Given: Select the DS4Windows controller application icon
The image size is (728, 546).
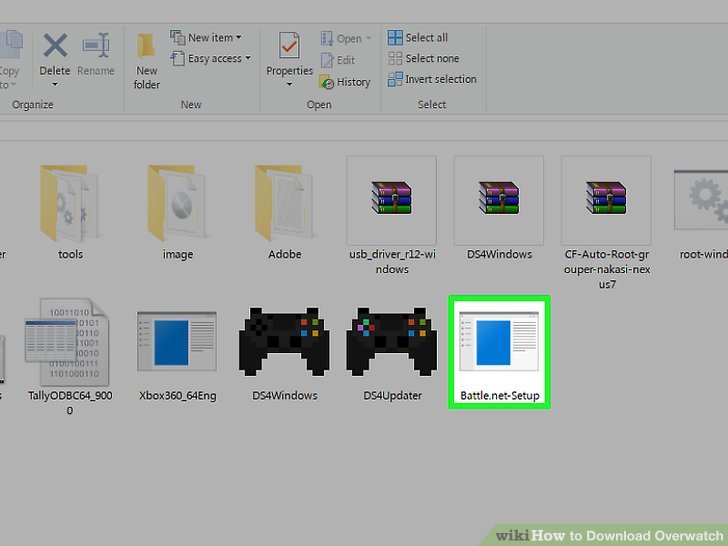Looking at the screenshot, I should click(x=284, y=343).
